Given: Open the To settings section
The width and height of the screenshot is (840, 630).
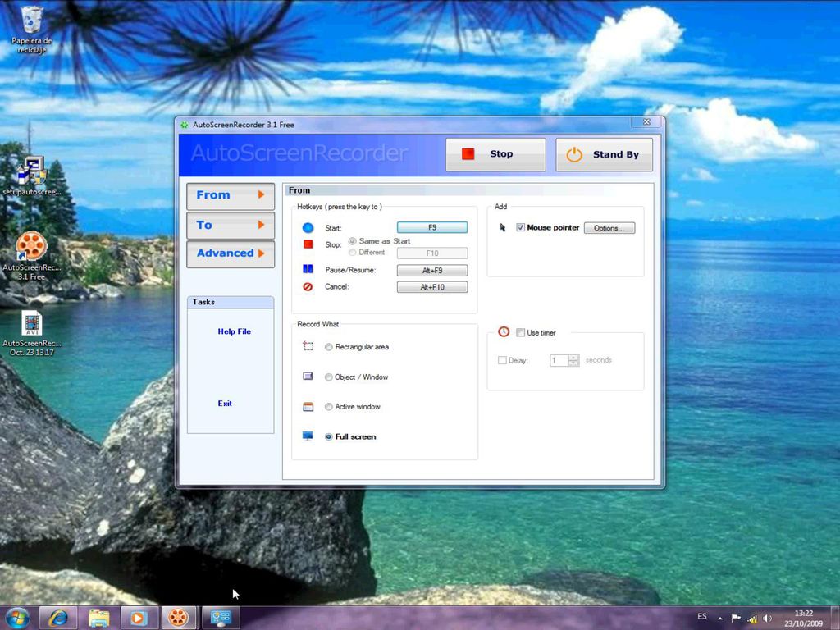Looking at the screenshot, I should [x=231, y=225].
